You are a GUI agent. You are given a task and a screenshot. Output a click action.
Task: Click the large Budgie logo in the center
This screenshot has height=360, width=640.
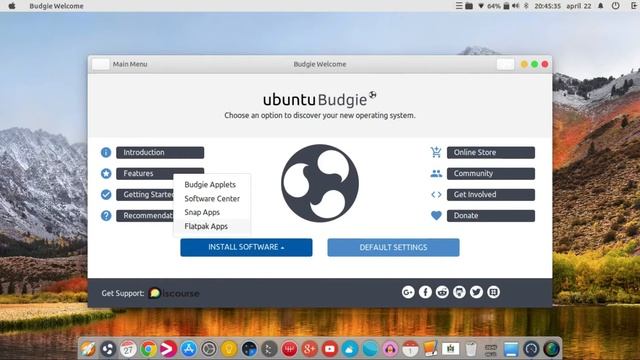tap(320, 183)
